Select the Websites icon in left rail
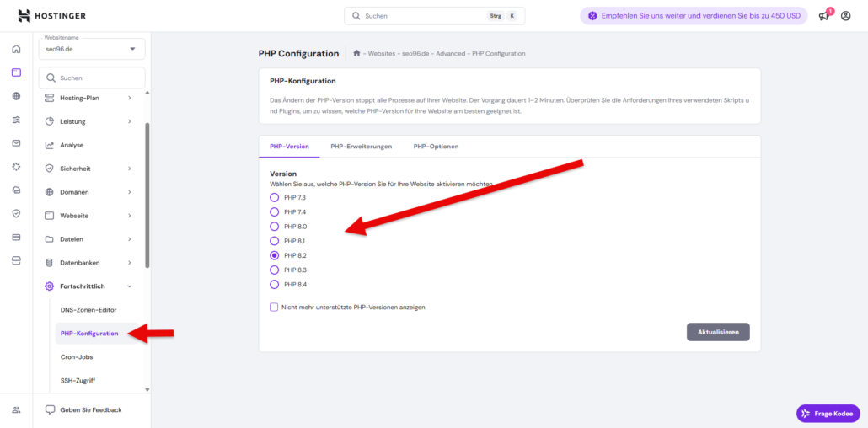The image size is (868, 428). pos(16,72)
